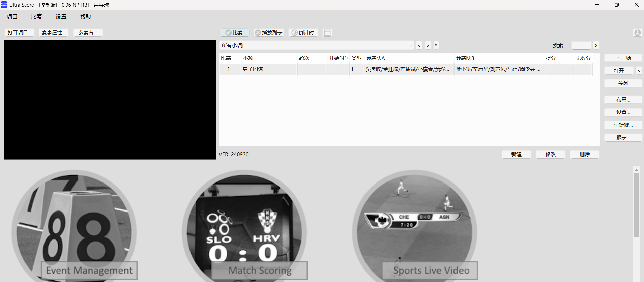644x282 pixels.
Task: Click the asterisk '*' filter button
Action: tap(436, 45)
